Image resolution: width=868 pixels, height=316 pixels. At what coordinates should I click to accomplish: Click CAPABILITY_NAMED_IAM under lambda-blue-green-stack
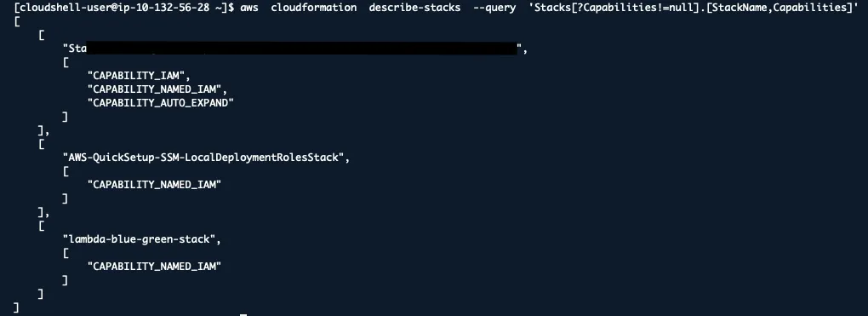154,266
